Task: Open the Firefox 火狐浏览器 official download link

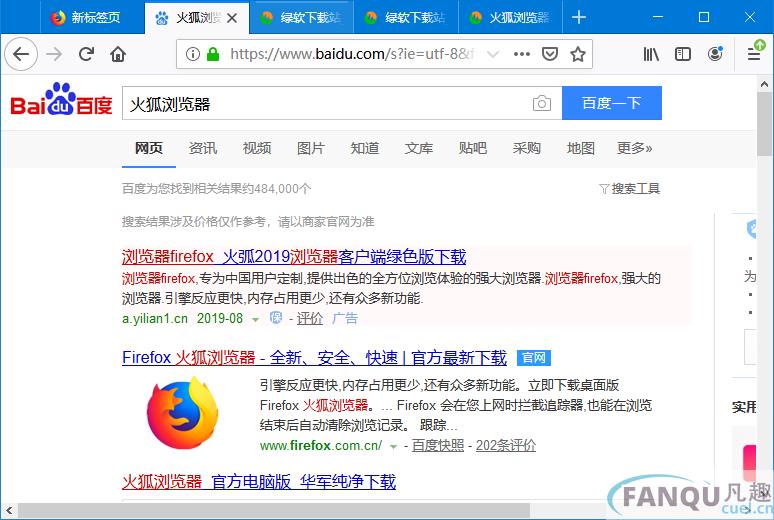Action: tap(314, 357)
